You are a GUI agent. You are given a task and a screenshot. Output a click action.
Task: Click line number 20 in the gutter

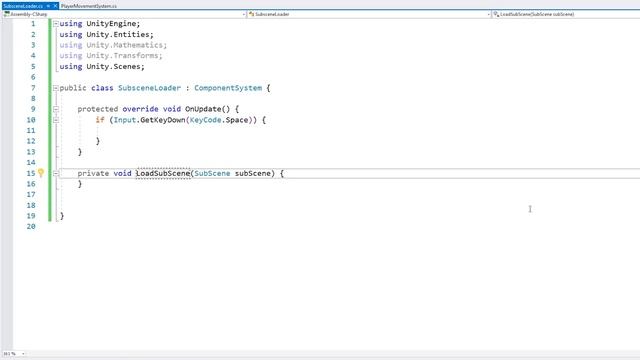(31, 227)
